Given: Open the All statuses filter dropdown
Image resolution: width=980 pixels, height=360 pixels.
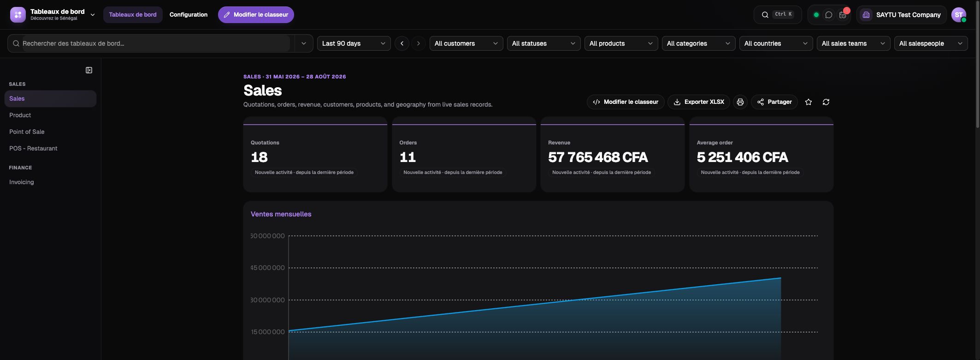Looking at the screenshot, I should pos(544,43).
